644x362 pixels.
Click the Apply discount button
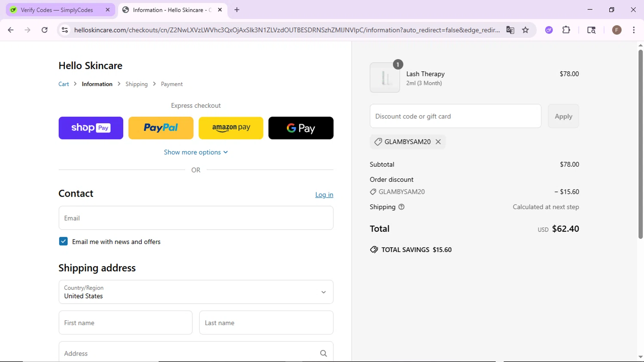(563, 116)
